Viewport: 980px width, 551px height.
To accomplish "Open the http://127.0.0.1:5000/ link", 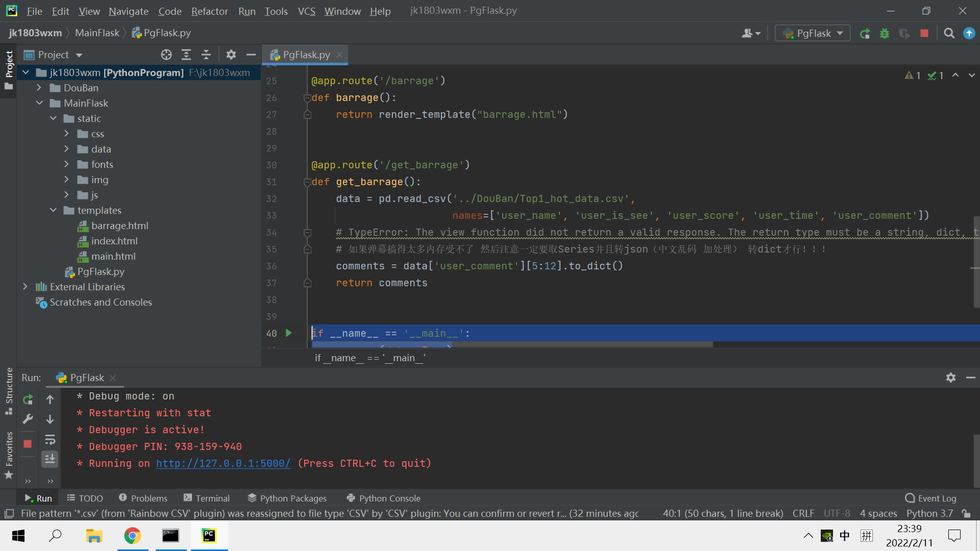I will 223,463.
